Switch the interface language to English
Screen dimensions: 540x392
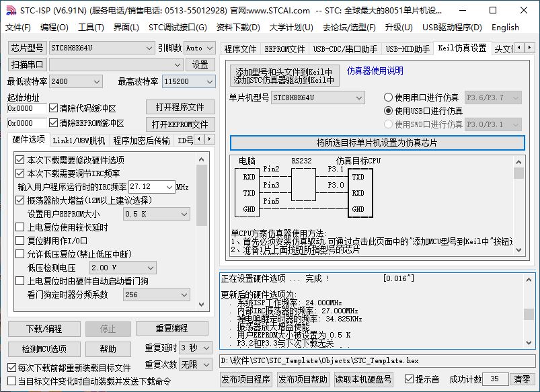(x=505, y=27)
